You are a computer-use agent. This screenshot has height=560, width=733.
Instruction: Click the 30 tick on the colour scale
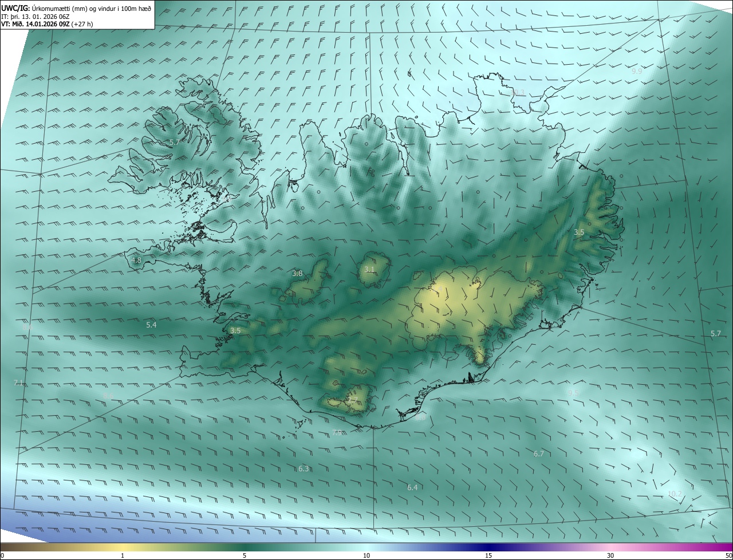[x=610, y=556]
